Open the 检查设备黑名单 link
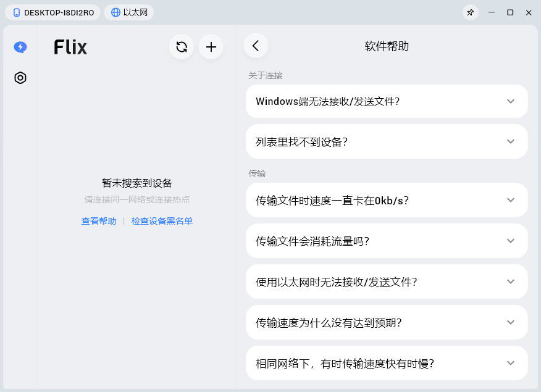The height and width of the screenshot is (392, 541). coord(162,221)
